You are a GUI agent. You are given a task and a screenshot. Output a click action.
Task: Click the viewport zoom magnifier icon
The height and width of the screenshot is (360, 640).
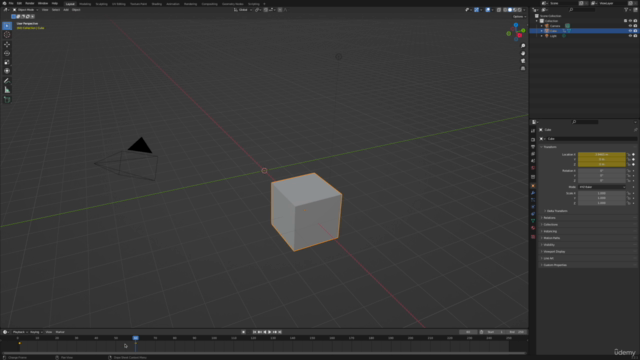523,46
